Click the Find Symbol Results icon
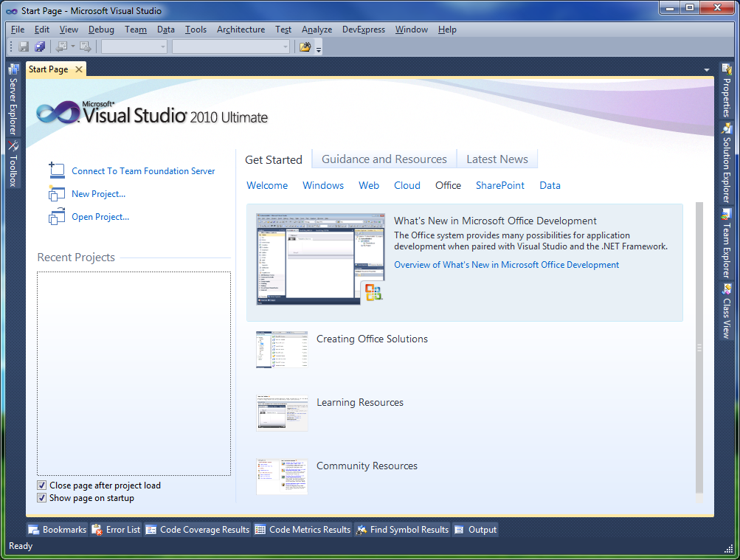 [x=362, y=530]
